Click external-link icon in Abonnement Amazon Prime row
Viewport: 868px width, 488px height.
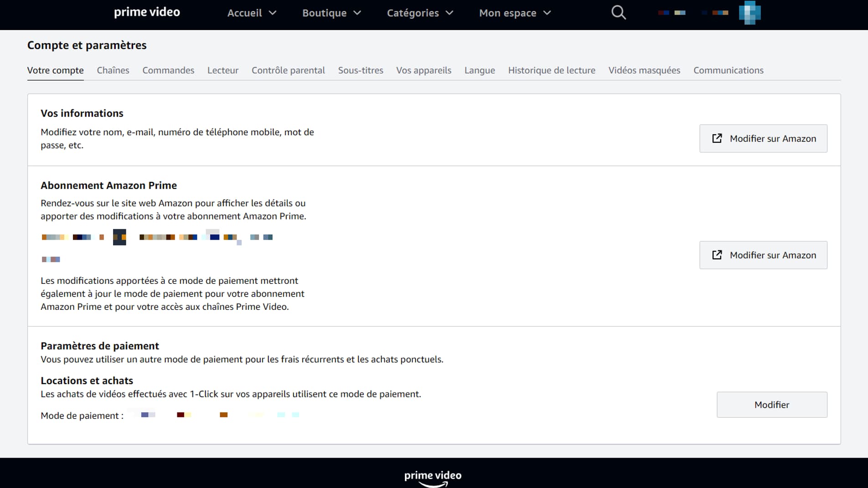717,255
